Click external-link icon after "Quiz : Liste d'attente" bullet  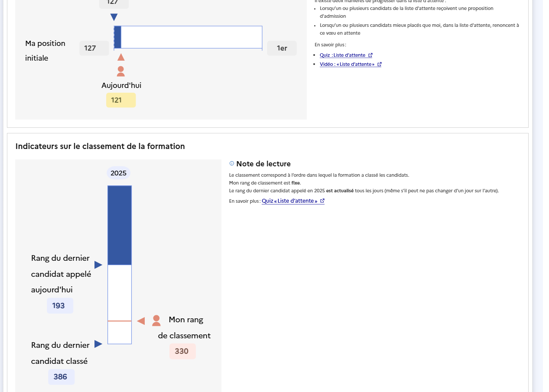click(370, 55)
